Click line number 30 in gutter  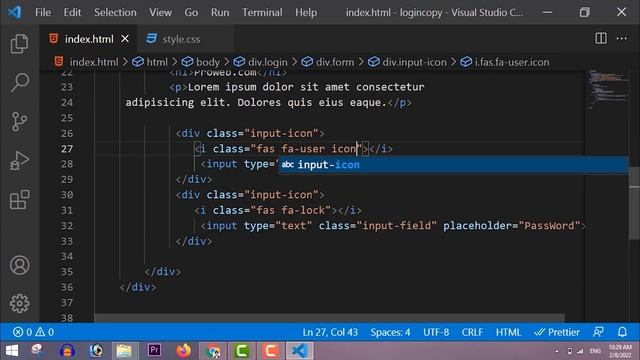(67, 195)
